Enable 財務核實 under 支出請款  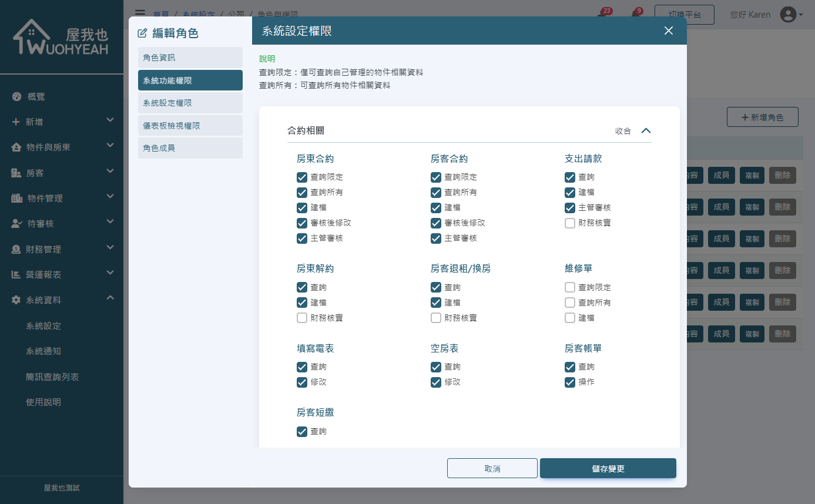click(569, 223)
